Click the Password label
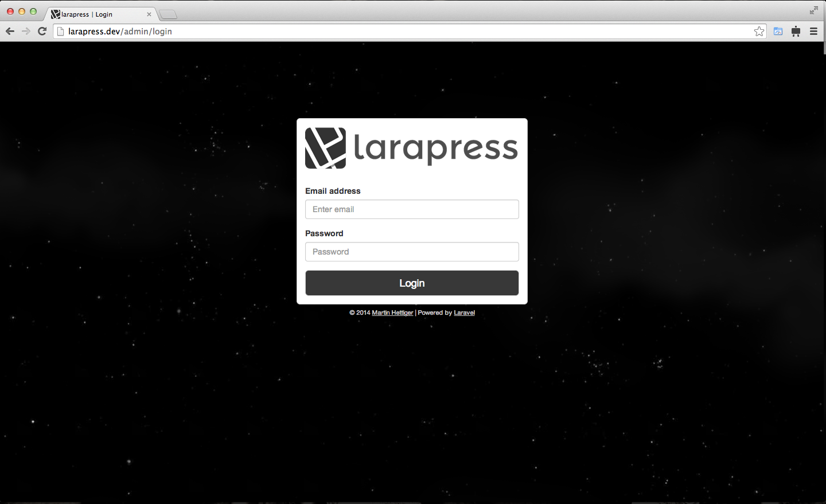 324,233
